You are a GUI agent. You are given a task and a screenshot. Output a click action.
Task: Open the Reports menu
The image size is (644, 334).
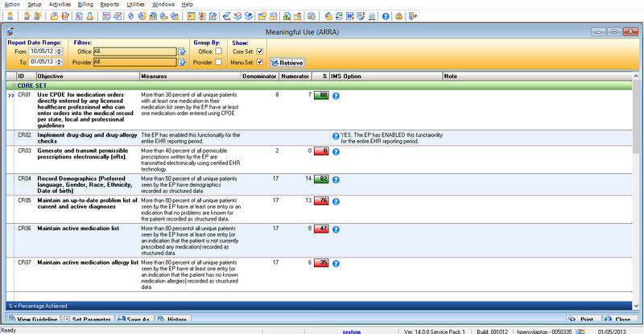click(x=109, y=4)
